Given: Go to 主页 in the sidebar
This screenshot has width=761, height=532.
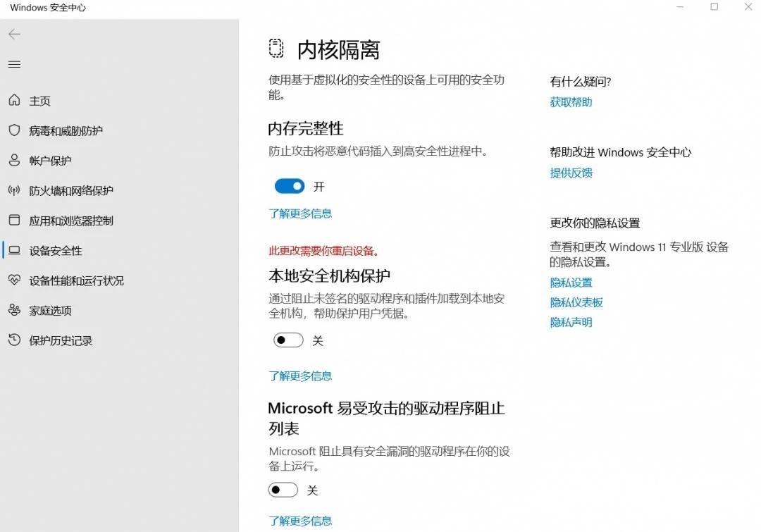Looking at the screenshot, I should click(x=39, y=101).
